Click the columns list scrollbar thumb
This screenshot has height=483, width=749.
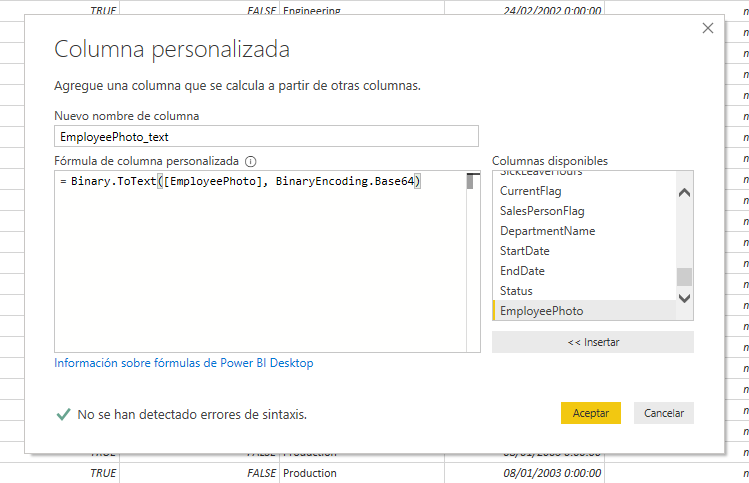pos(684,277)
